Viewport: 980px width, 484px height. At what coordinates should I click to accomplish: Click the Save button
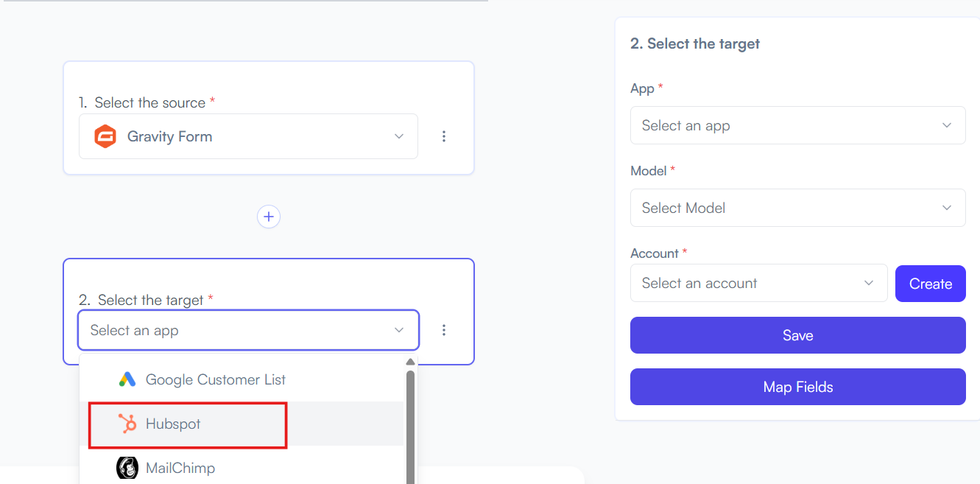pos(797,335)
